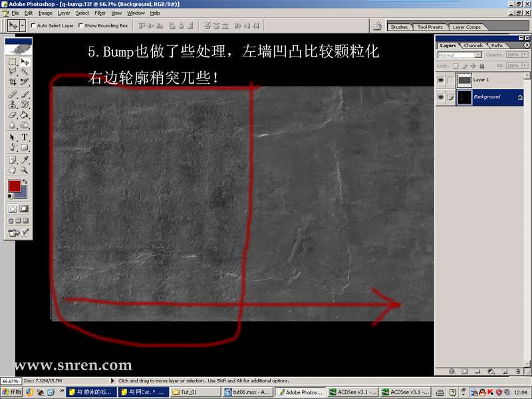This screenshot has height=399, width=532.
Task: Select the Clone Stamp tool
Action: [13, 104]
